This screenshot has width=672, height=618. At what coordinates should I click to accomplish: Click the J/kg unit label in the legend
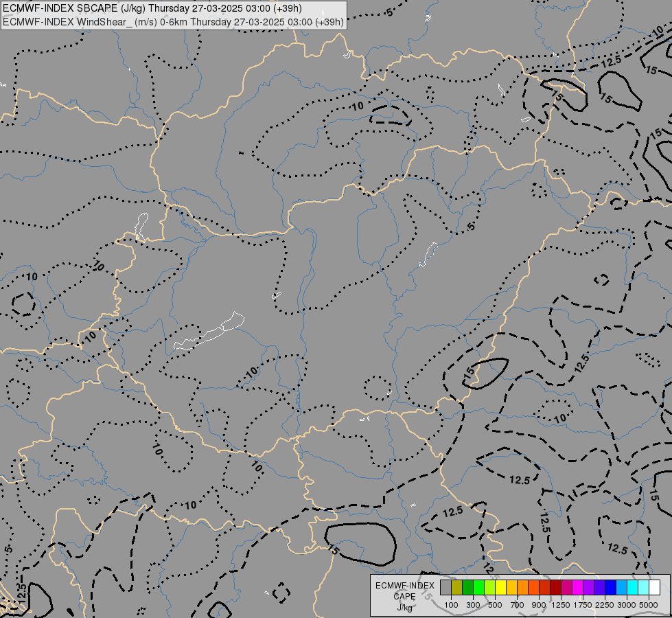point(404,607)
